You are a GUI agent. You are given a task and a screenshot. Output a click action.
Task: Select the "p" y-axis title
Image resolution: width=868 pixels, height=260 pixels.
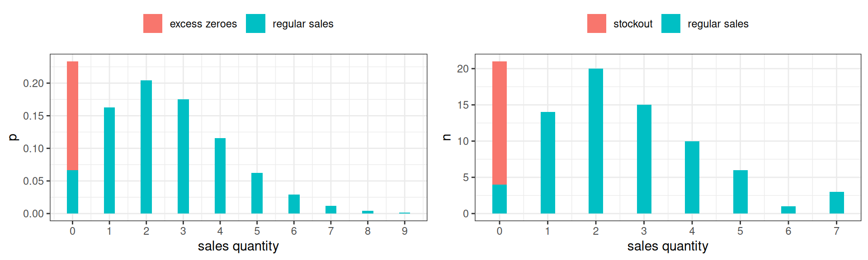tap(13, 137)
